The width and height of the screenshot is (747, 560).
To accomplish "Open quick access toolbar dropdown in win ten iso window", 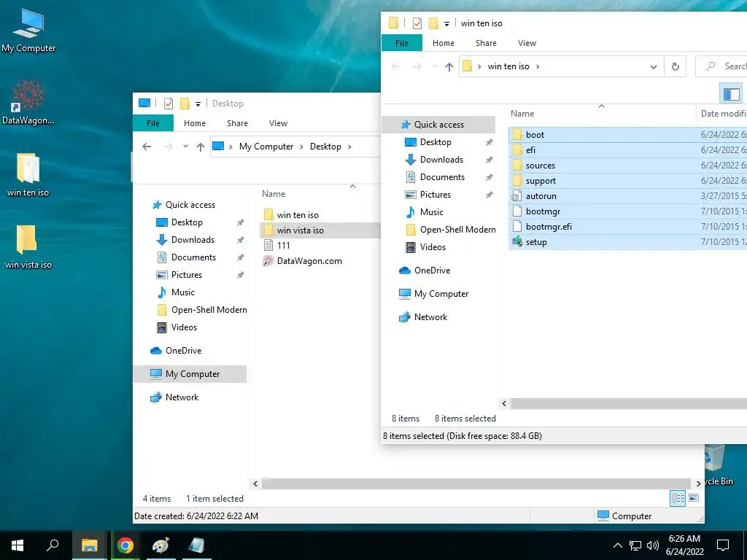I will (446, 23).
